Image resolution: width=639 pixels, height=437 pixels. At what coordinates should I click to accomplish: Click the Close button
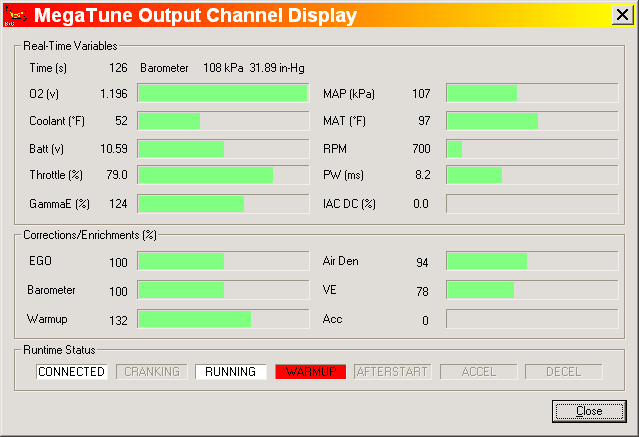[x=589, y=411]
